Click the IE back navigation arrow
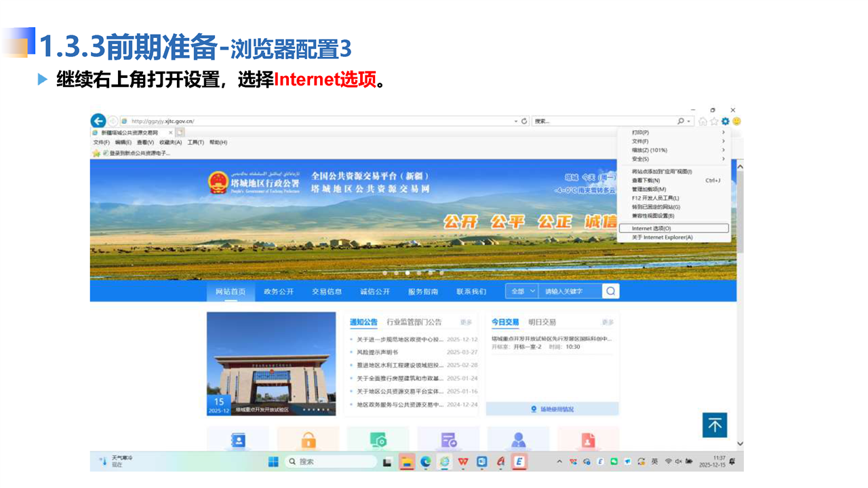Image resolution: width=868 pixels, height=488 pixels. (98, 121)
